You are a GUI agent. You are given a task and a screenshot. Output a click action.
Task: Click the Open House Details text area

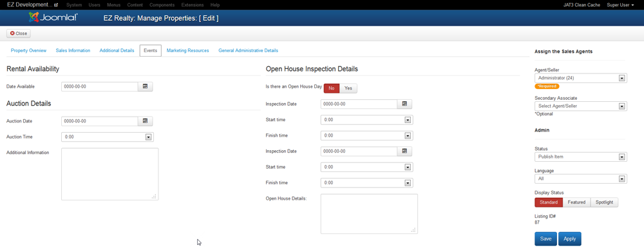369,214
